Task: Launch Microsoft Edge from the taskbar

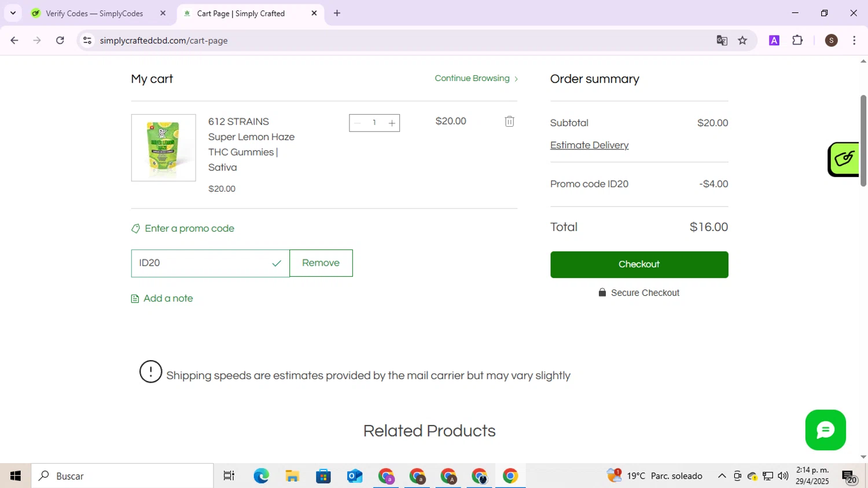Action: click(261, 476)
